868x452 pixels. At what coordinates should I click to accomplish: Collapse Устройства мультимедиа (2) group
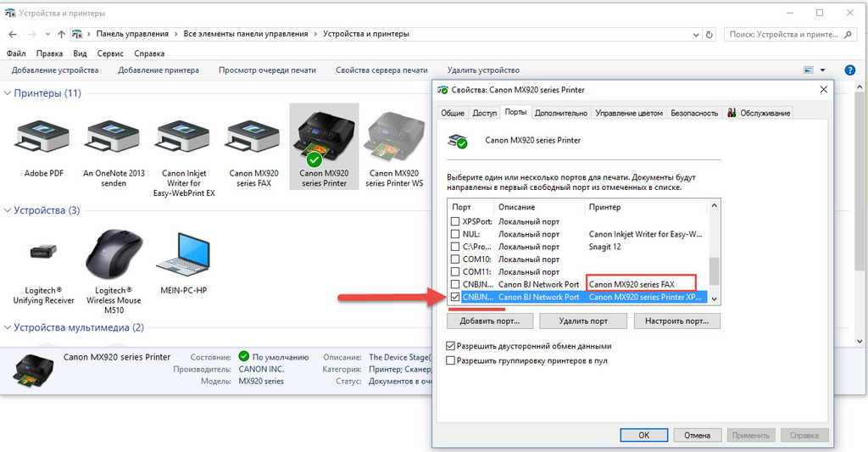click(x=8, y=328)
